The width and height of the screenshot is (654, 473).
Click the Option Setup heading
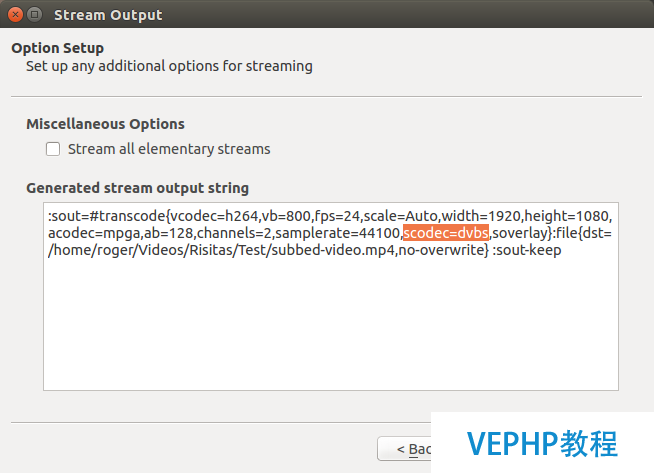(58, 48)
